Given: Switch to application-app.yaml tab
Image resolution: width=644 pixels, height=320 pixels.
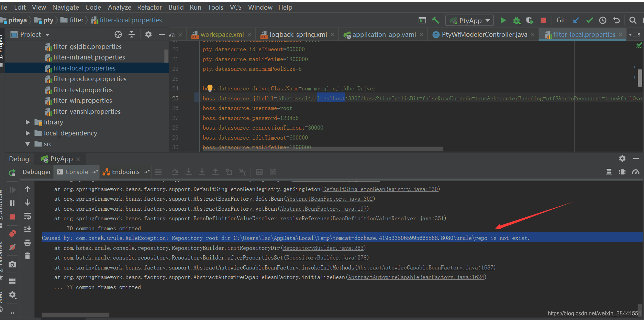Looking at the screenshot, I should click(384, 35).
